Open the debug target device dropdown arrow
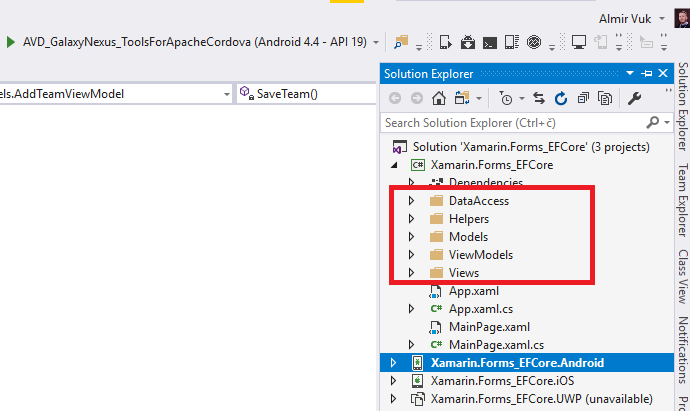This screenshot has height=411, width=690. [376, 43]
